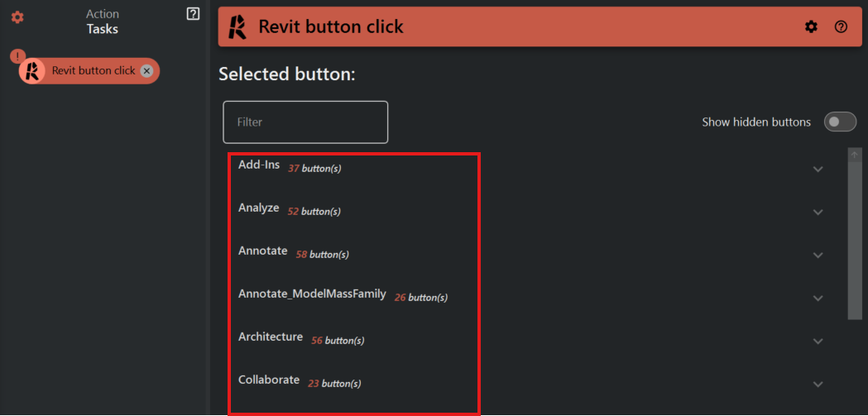Expand the Annotate_ModelMassFamily chevron
The width and height of the screenshot is (868, 416).
coord(818,299)
